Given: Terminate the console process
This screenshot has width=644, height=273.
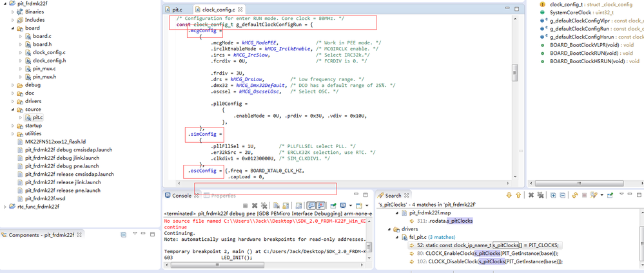Looking at the screenshot, I should pos(245,205).
